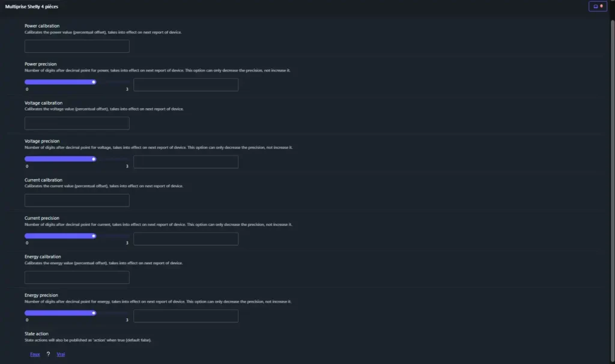Click the Voltage precision slider handle
This screenshot has width=615, height=364.
tap(94, 159)
